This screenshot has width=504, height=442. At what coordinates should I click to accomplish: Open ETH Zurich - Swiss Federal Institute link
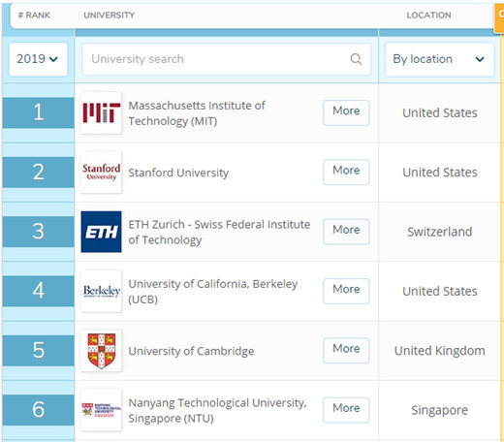tap(219, 232)
